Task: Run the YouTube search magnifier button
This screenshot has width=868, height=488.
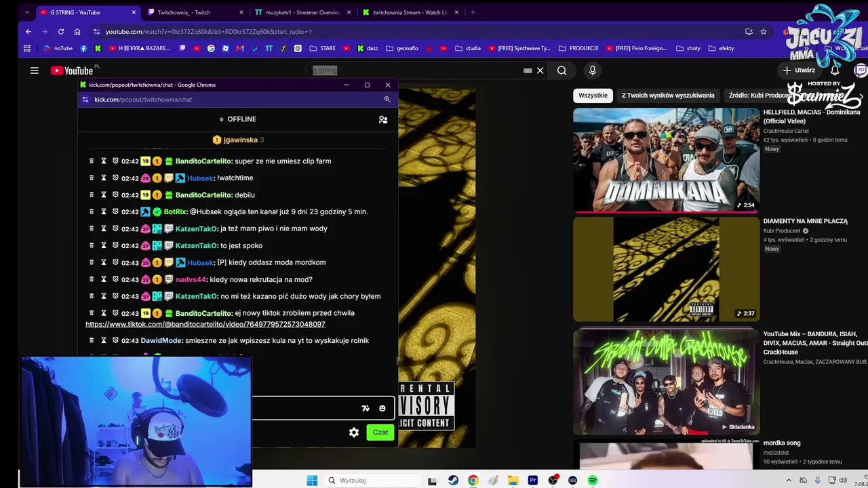Action: coord(561,70)
